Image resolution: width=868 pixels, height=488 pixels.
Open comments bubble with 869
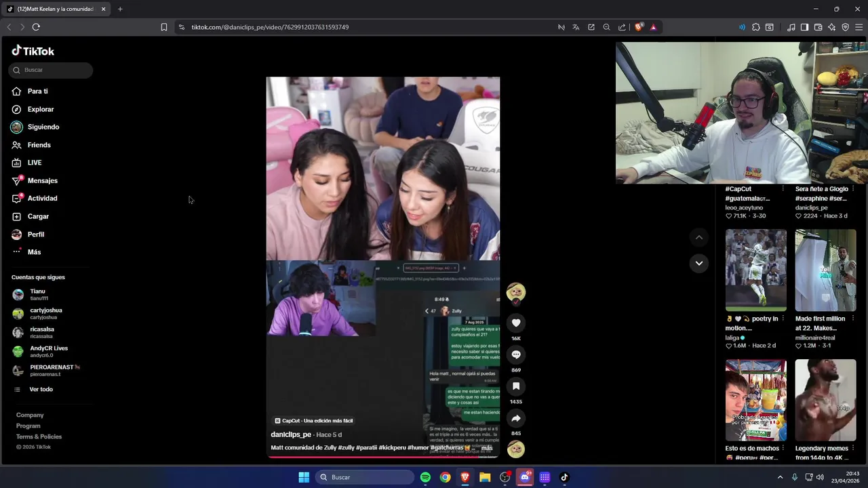point(516,354)
